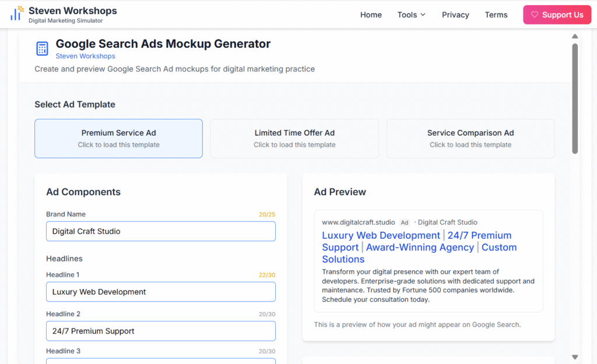This screenshot has width=597, height=364.
Task: Click into the Headline 1 input field
Action: (x=161, y=292)
